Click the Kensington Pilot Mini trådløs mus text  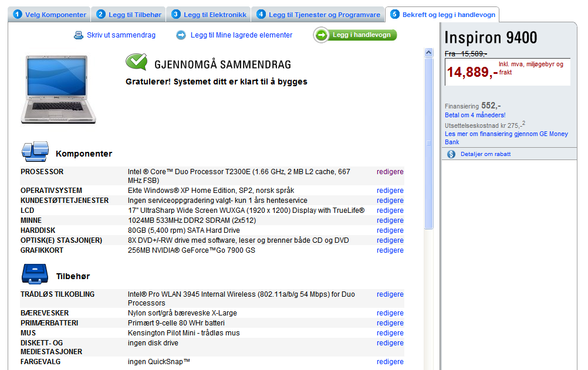[184, 333]
